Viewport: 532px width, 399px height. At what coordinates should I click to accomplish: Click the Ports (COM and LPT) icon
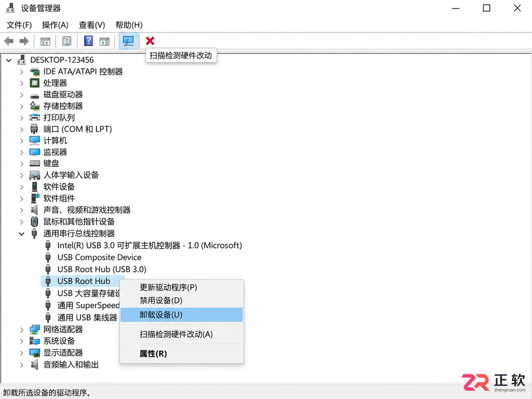point(34,129)
